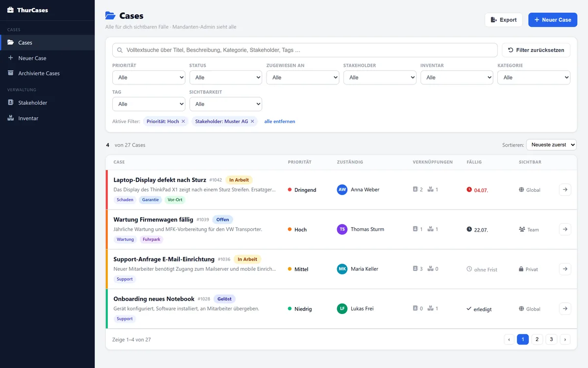This screenshot has width=588, height=368.
Task: Click the alle entfernen link
Action: click(280, 121)
